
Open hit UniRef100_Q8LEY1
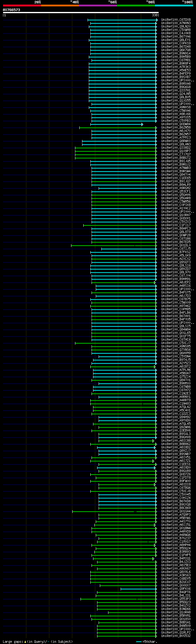tap(176, 40)
